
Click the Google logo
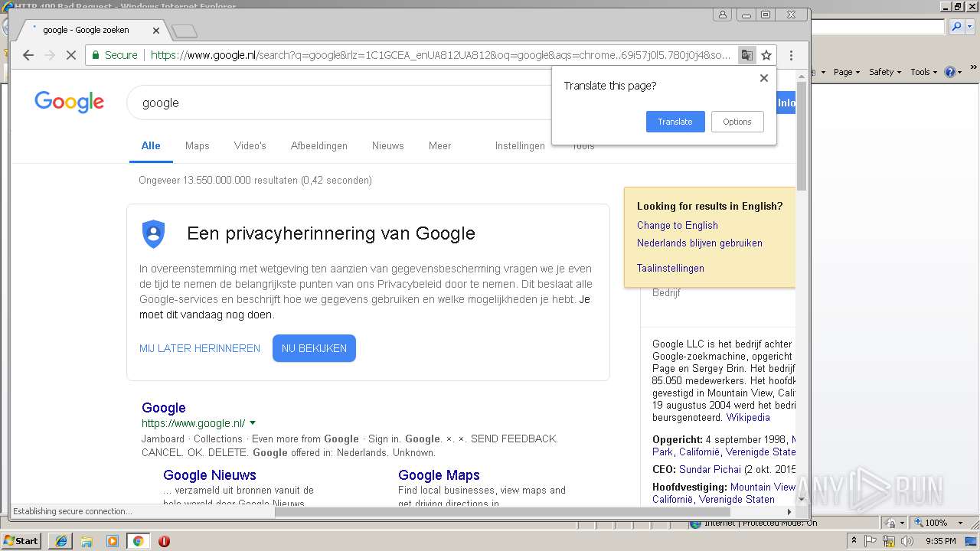70,102
